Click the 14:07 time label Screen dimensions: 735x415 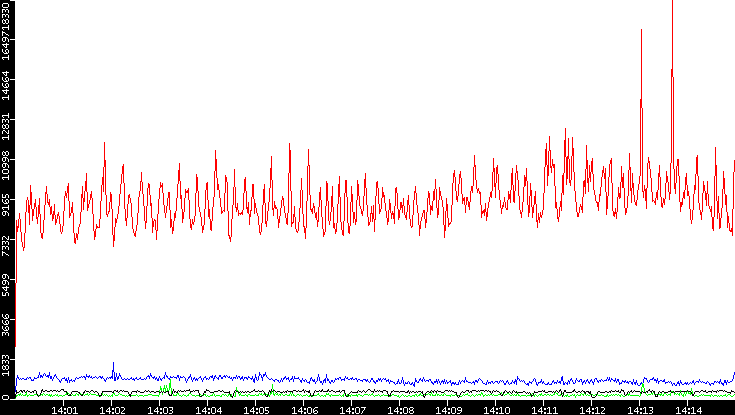tap(352, 411)
